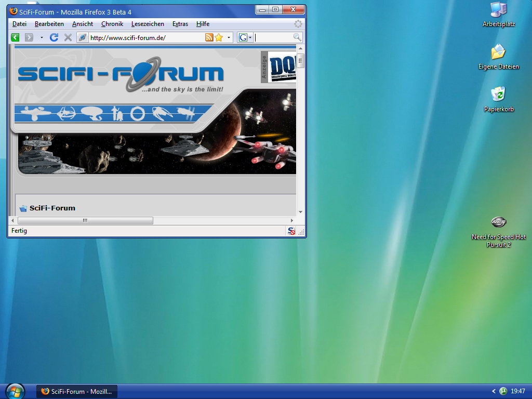The height and width of the screenshot is (399, 532).
Task: Click the SciFi-Forum heading link
Action: tap(52, 208)
